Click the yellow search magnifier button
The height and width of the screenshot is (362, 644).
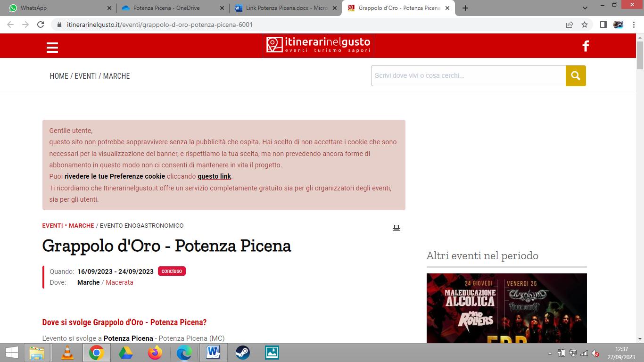click(576, 75)
